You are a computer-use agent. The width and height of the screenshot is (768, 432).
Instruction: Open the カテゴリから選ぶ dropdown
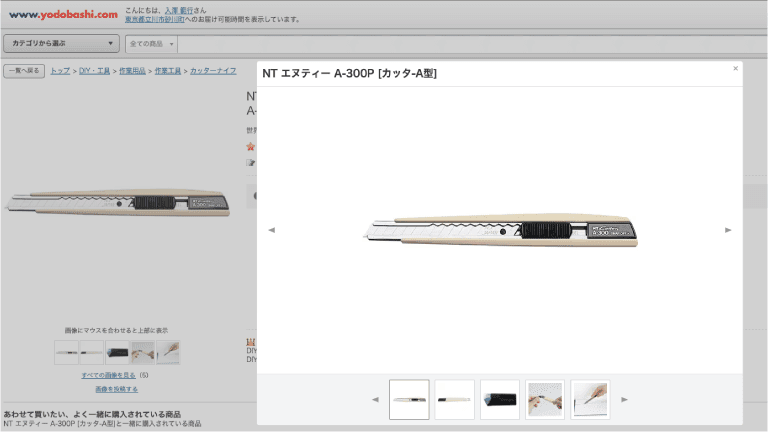click(x=61, y=44)
